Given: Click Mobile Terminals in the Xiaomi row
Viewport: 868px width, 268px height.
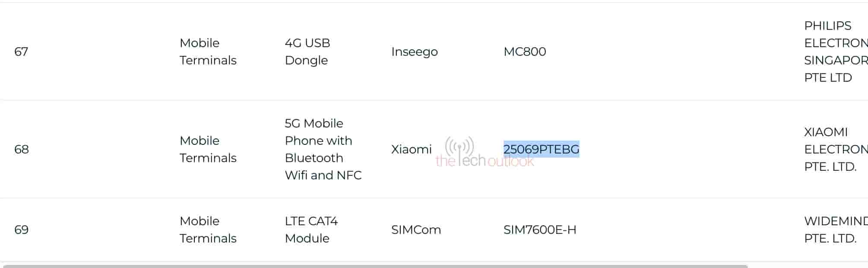Looking at the screenshot, I should coord(208,149).
